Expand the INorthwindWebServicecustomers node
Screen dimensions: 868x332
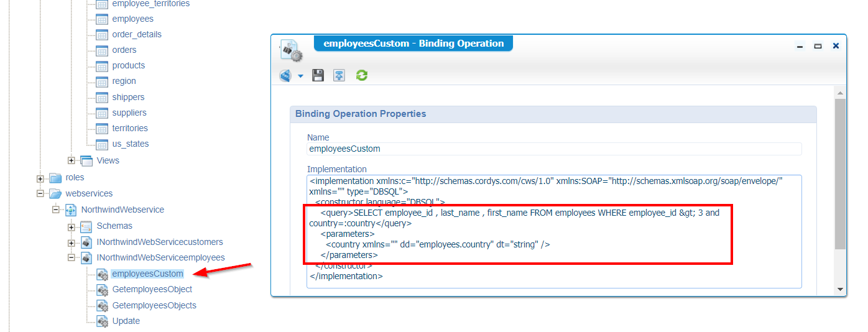(72, 242)
